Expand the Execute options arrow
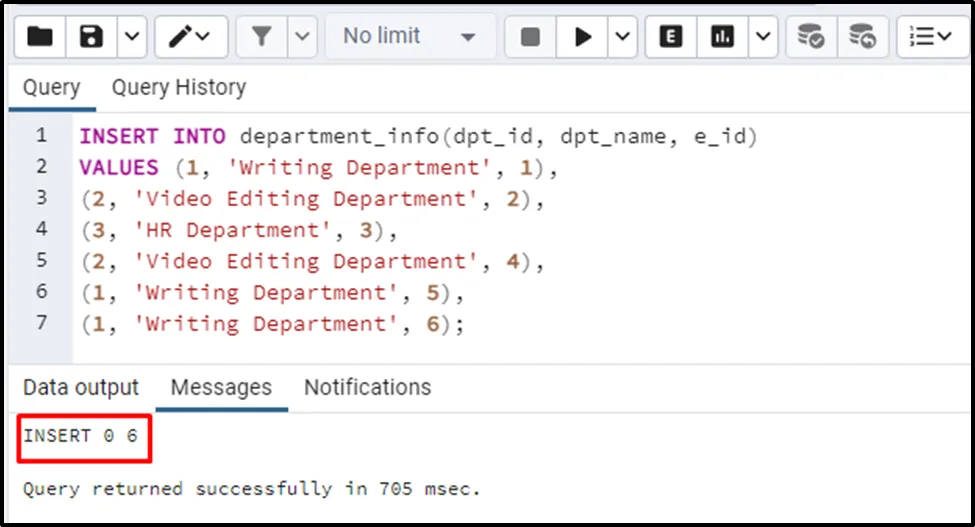This screenshot has height=527, width=975. [x=622, y=37]
